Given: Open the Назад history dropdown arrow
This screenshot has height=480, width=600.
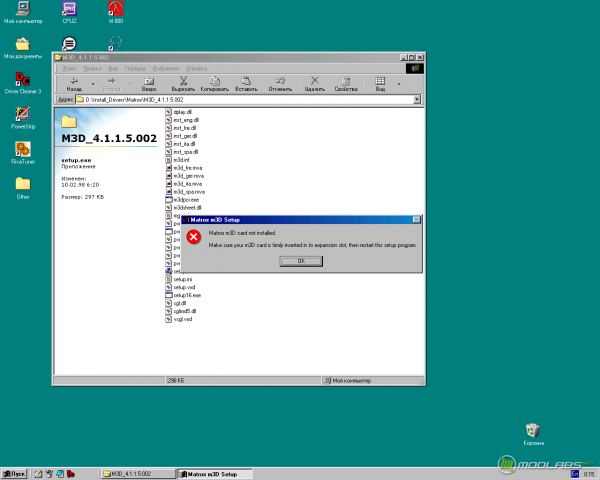Looking at the screenshot, I should coord(93,84).
